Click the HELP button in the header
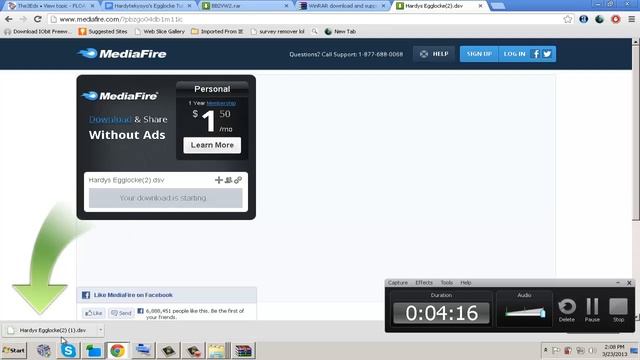This screenshot has height=360, width=640. (434, 54)
